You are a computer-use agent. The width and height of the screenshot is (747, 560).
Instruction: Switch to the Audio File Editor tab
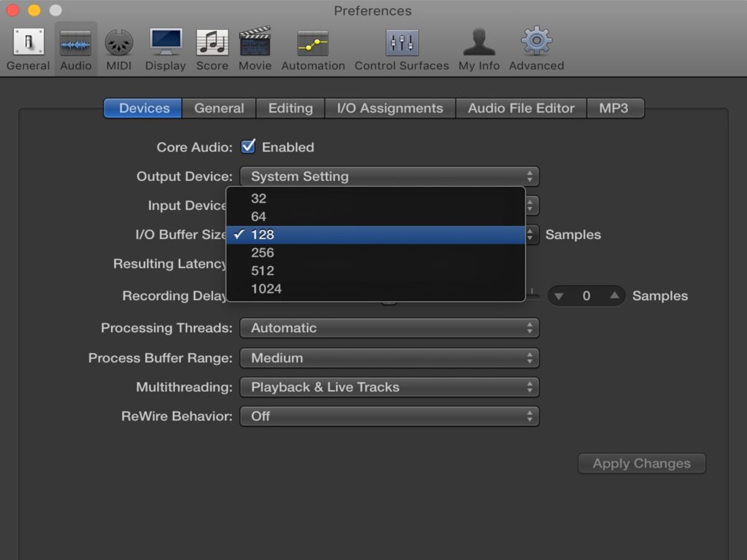[521, 108]
